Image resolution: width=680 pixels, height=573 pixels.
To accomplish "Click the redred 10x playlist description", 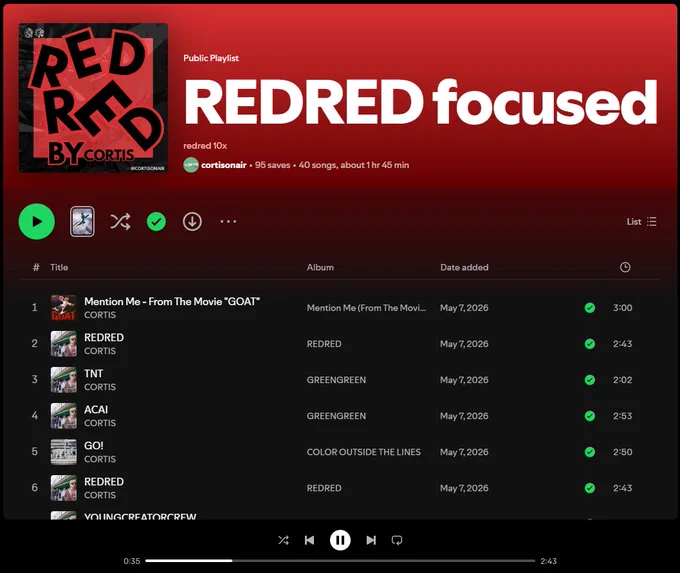I will click(205, 146).
